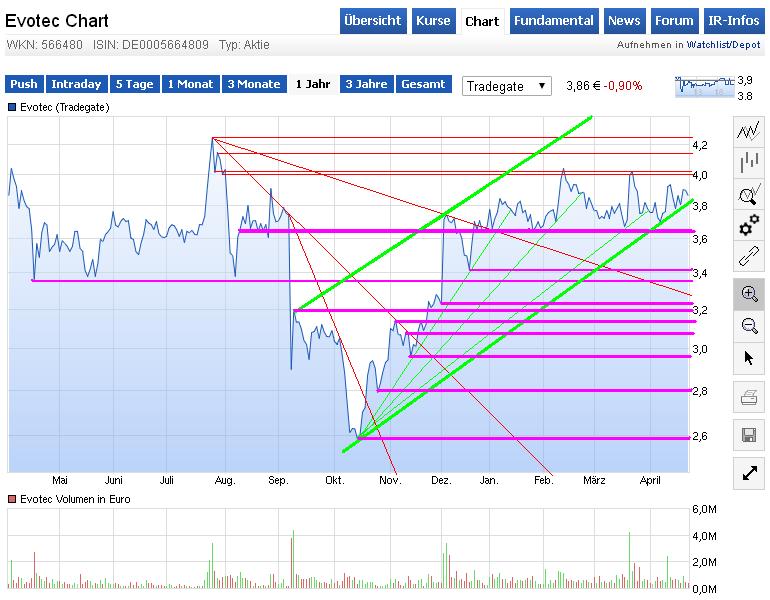Click the WKN: 566480 text
The height and width of the screenshot is (600, 770).
coord(44,45)
